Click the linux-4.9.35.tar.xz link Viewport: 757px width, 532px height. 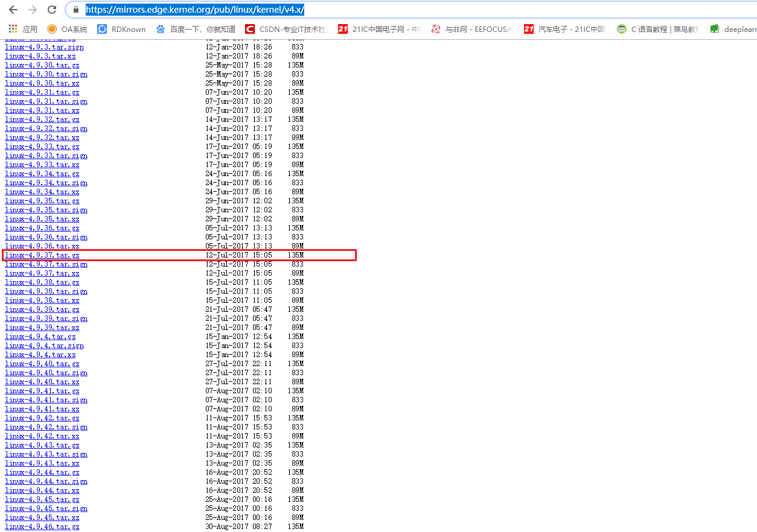coord(42,219)
